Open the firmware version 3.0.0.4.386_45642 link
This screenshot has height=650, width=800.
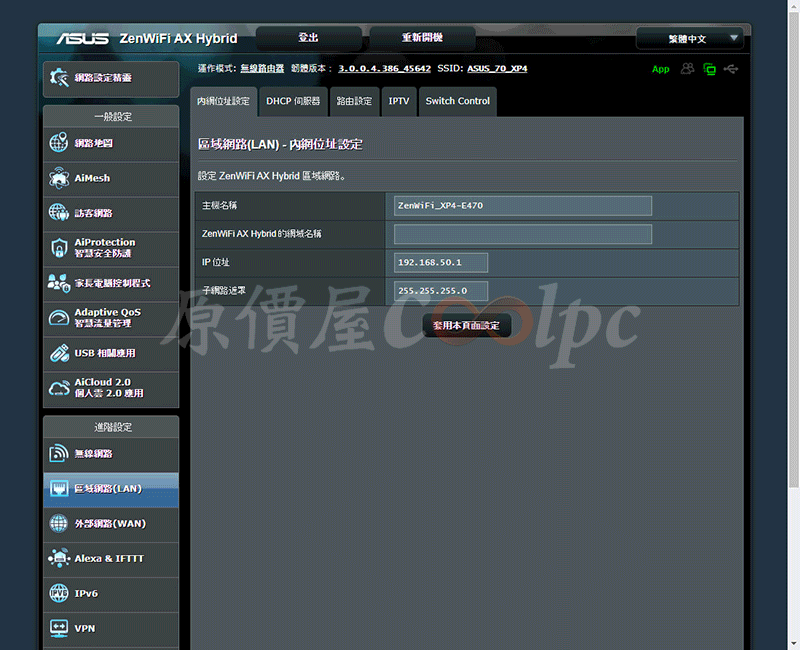pos(384,68)
